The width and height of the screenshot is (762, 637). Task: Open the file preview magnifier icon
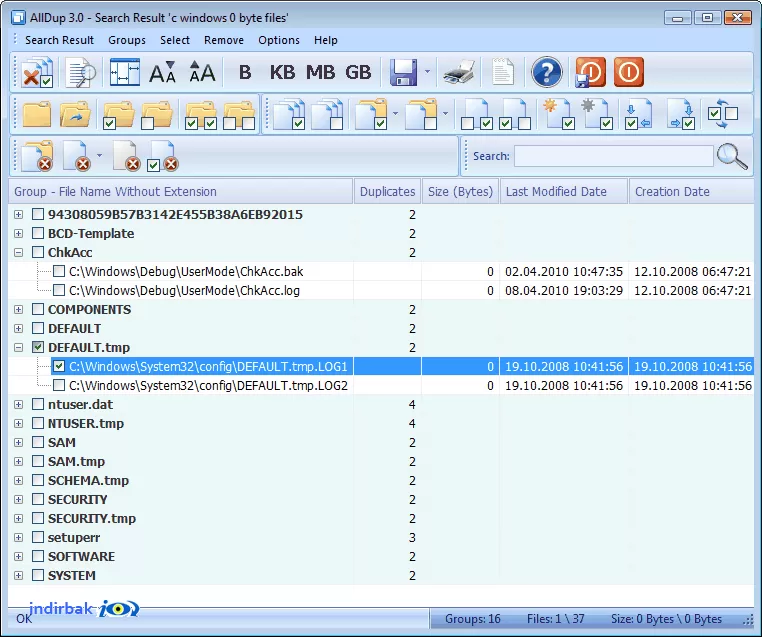(80, 72)
